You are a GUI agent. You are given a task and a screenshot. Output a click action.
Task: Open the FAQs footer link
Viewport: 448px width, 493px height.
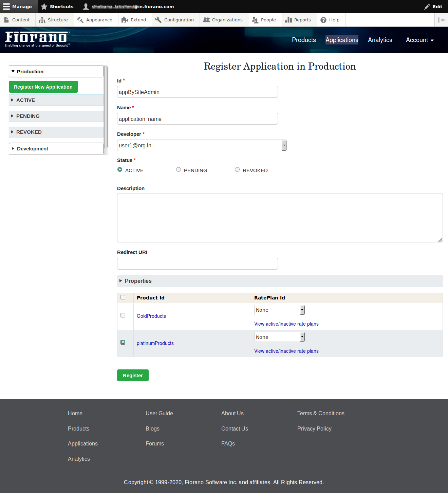[228, 443]
